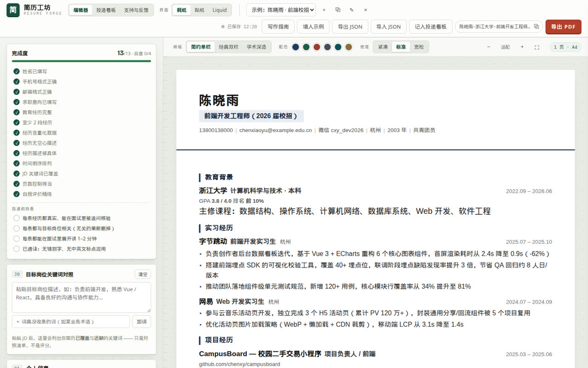Click the 1 页 · A4 page indicator
The image size is (588, 368).
pyautogui.click(x=565, y=47)
